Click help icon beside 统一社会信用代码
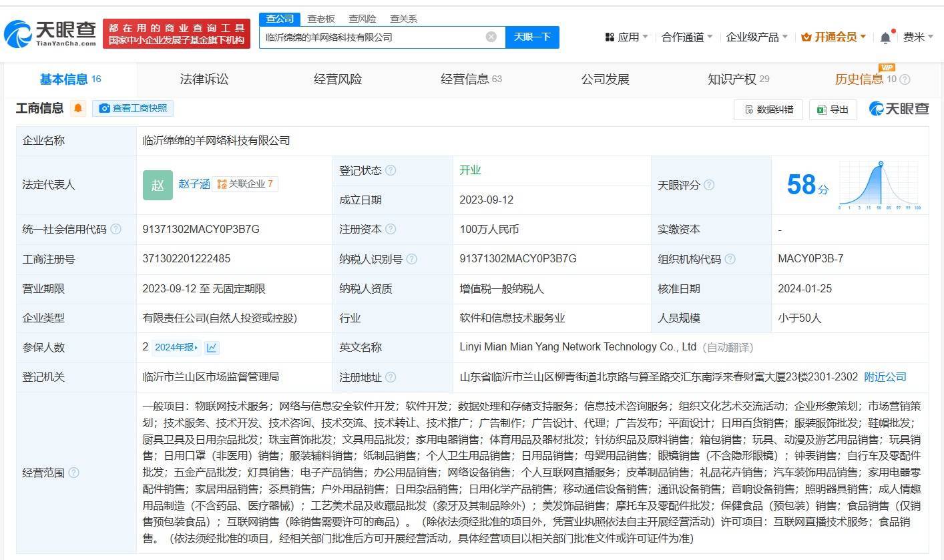The height and width of the screenshot is (560, 944). point(116,229)
